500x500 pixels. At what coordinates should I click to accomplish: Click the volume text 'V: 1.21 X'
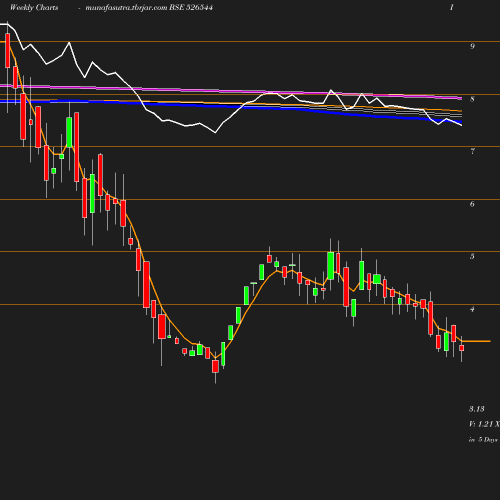pyautogui.click(x=484, y=424)
